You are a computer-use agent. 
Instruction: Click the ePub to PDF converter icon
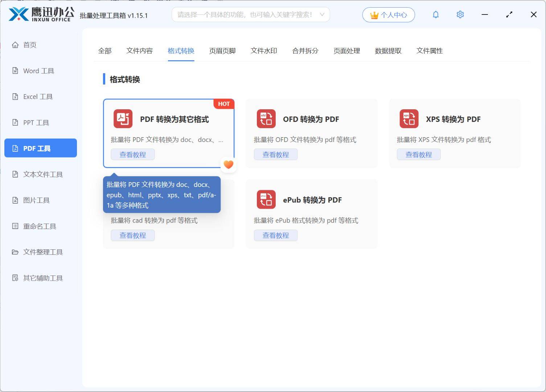click(266, 200)
